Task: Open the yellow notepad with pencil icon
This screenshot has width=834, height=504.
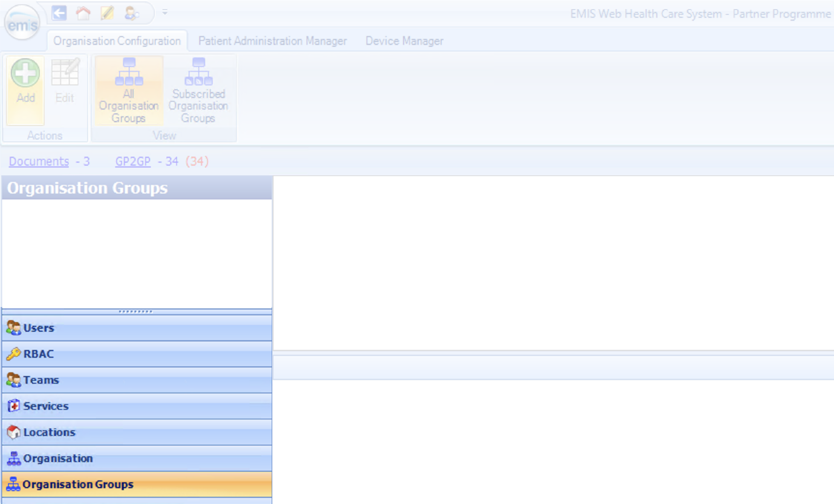Action: point(107,13)
